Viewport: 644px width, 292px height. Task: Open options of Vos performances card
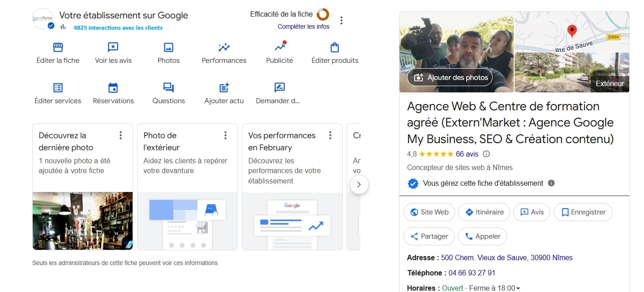coord(330,135)
